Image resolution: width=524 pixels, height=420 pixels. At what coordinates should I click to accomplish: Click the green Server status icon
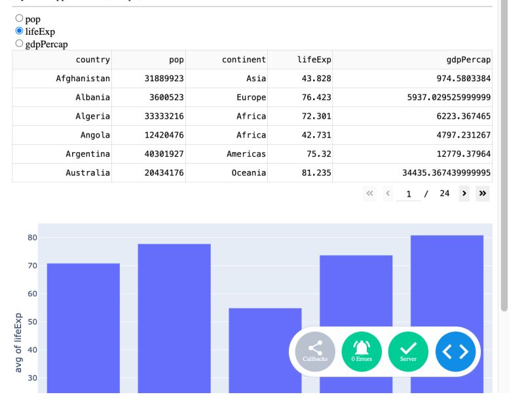click(408, 351)
